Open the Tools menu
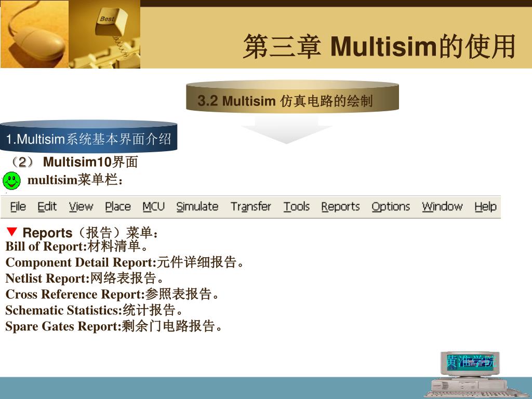The image size is (532, 399). coord(297,207)
